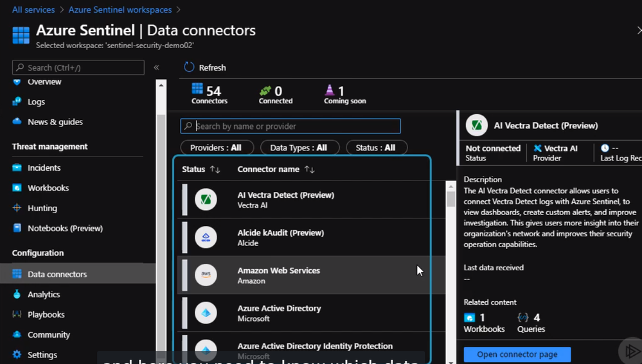Image resolution: width=642 pixels, height=364 pixels.
Task: Sort list by Status column arrows
Action: 215,169
